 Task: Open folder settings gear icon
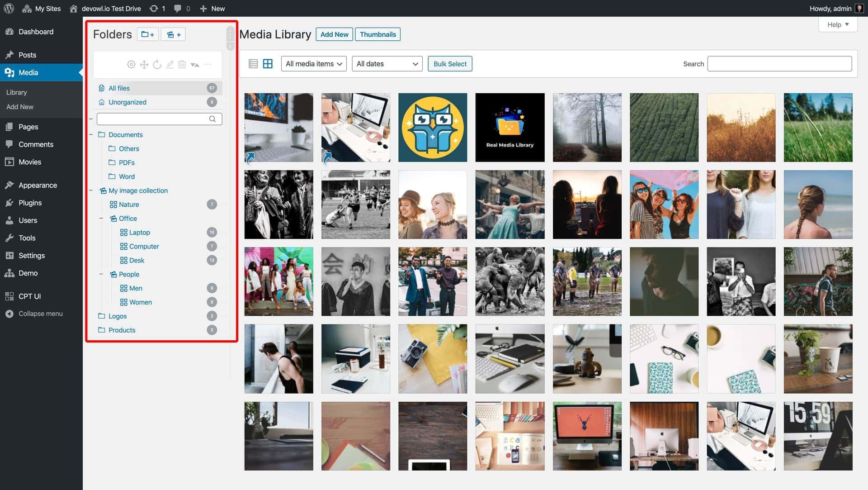[x=131, y=65]
